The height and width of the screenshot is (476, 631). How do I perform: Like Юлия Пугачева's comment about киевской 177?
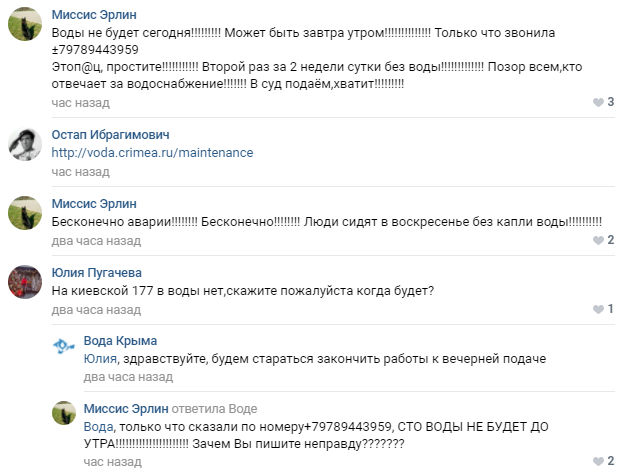point(598,309)
